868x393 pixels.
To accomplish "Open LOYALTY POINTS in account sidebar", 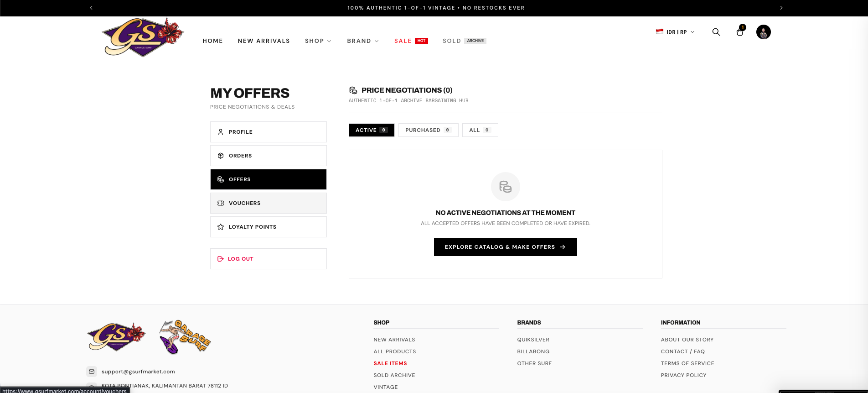I will (269, 227).
